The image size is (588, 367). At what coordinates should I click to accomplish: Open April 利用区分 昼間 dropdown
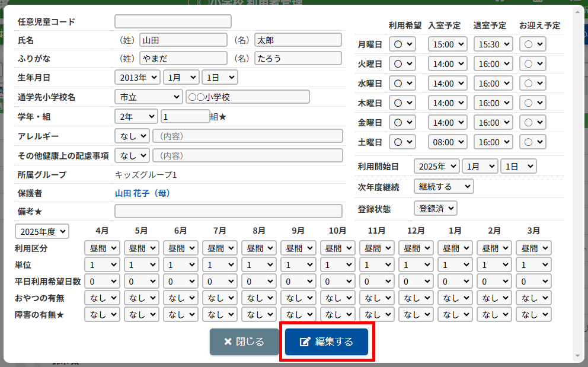coord(102,248)
